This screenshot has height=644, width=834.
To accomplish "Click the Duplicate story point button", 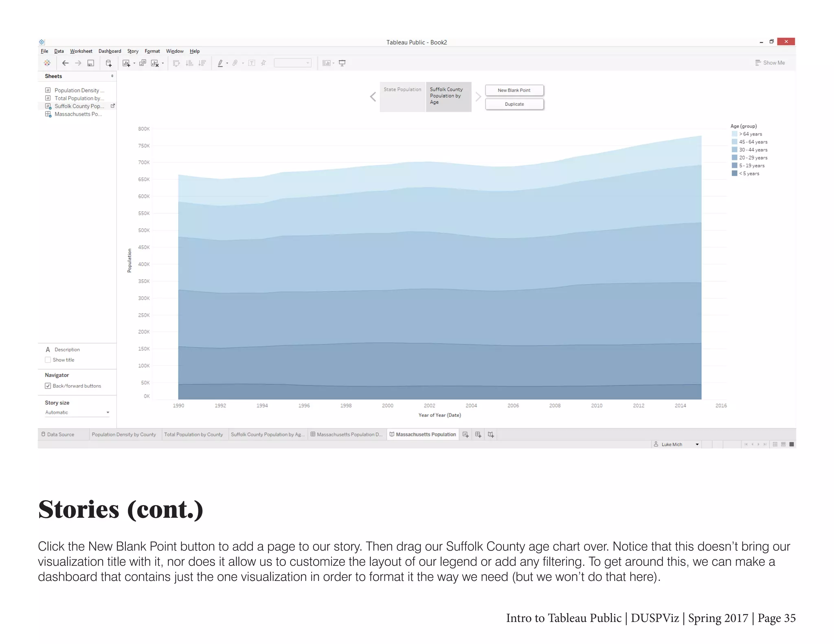I will coord(514,104).
